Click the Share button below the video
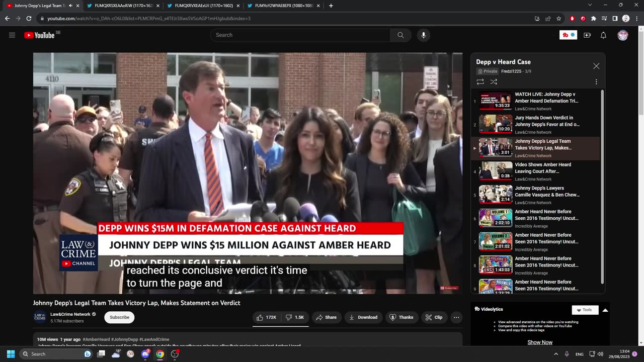Screen dimensions: 644x362 click(x=326, y=317)
